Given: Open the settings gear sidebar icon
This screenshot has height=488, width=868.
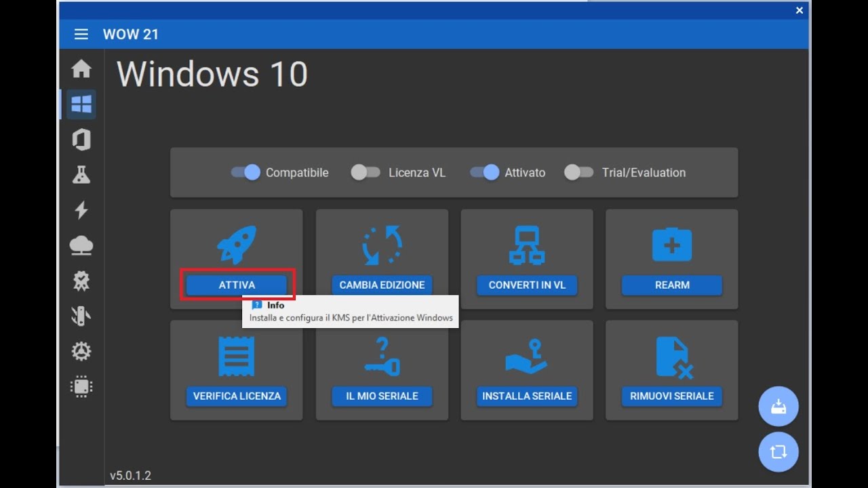Looking at the screenshot, I should 81,351.
